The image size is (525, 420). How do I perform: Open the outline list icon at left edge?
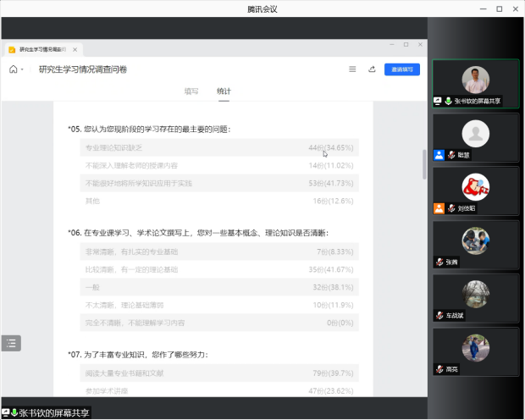[11, 343]
